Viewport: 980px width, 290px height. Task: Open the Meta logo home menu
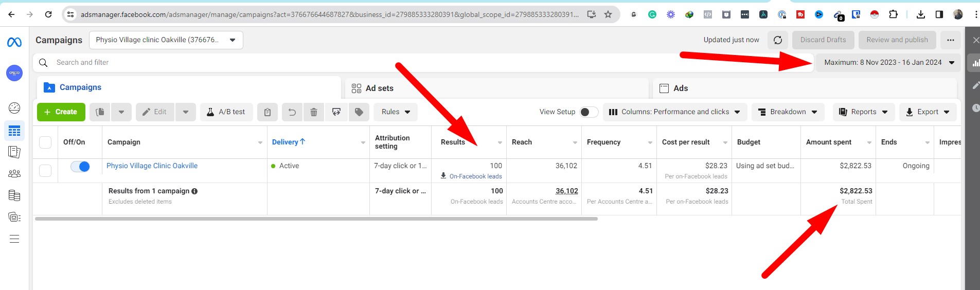(x=14, y=42)
